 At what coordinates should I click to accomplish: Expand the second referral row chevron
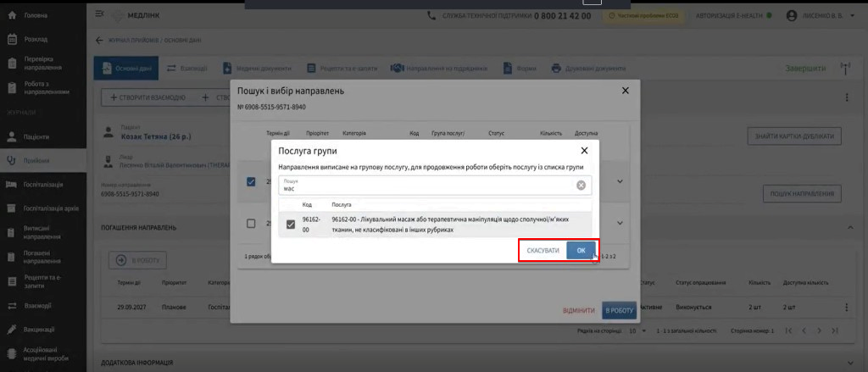click(620, 223)
